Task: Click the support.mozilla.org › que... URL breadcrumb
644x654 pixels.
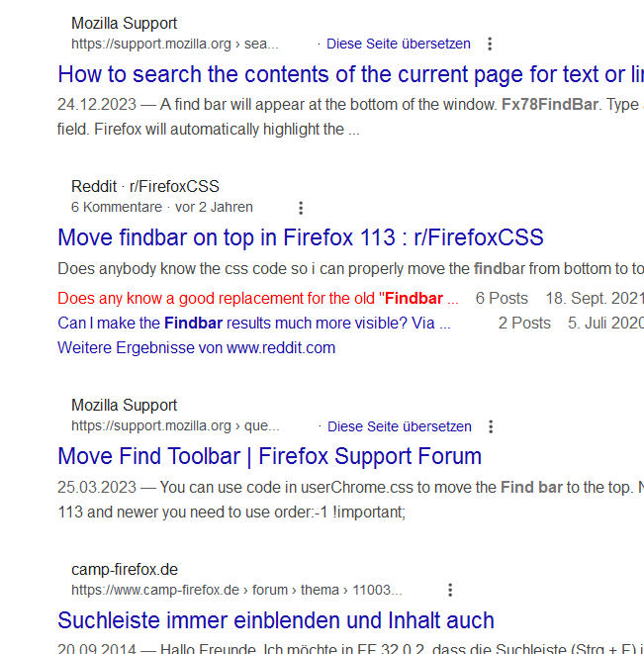Action: pyautogui.click(x=175, y=426)
